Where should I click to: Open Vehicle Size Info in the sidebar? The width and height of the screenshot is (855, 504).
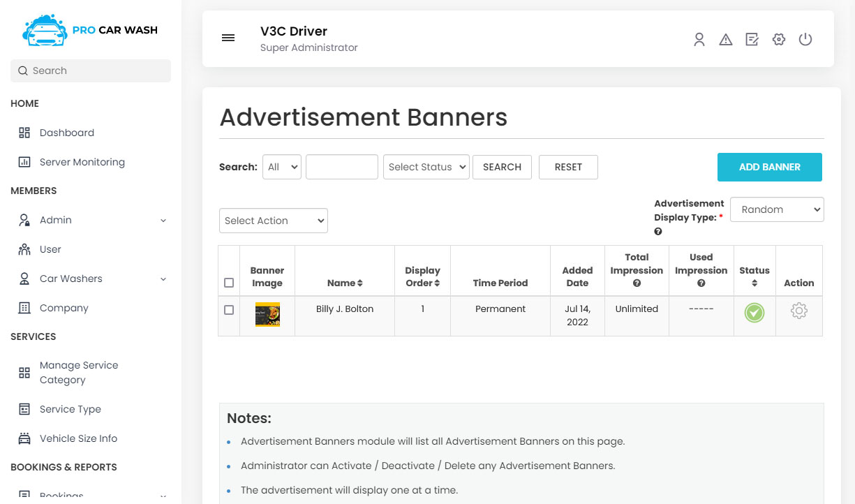78,438
